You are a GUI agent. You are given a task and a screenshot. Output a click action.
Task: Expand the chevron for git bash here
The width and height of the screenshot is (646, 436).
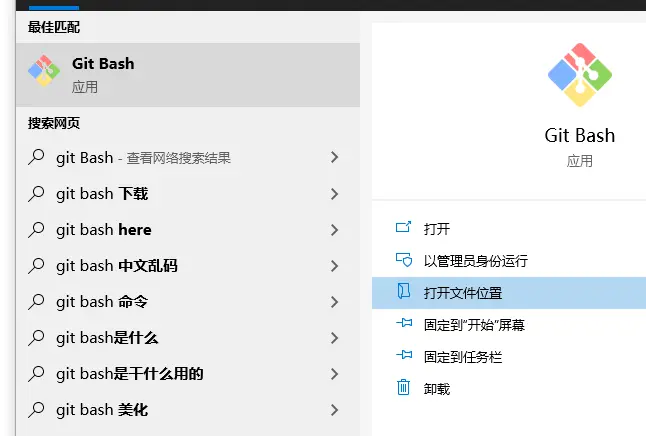335,230
